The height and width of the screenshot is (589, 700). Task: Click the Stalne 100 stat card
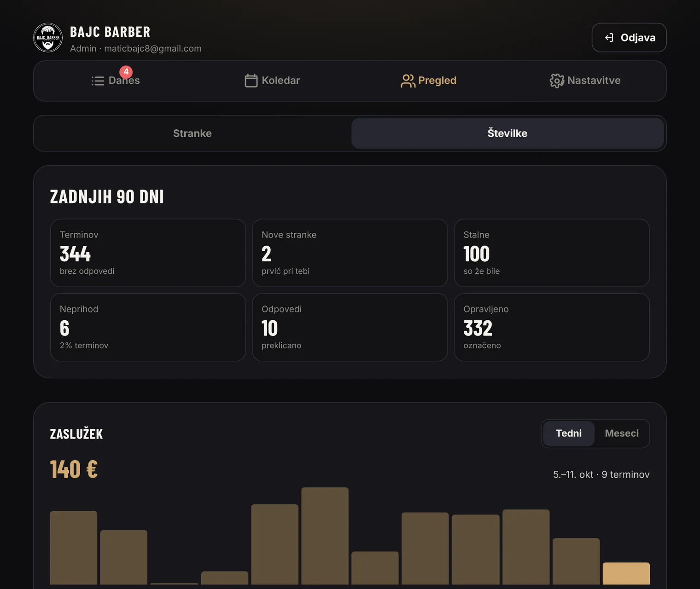coord(552,253)
